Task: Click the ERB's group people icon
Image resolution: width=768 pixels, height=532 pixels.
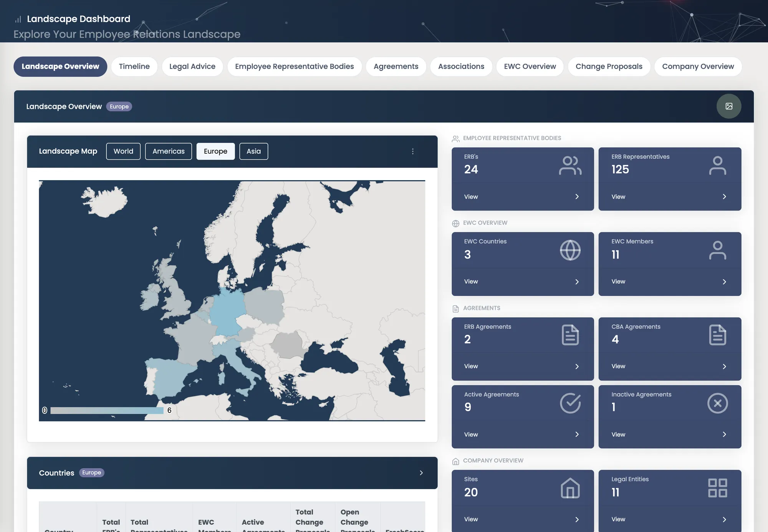Action: [570, 166]
